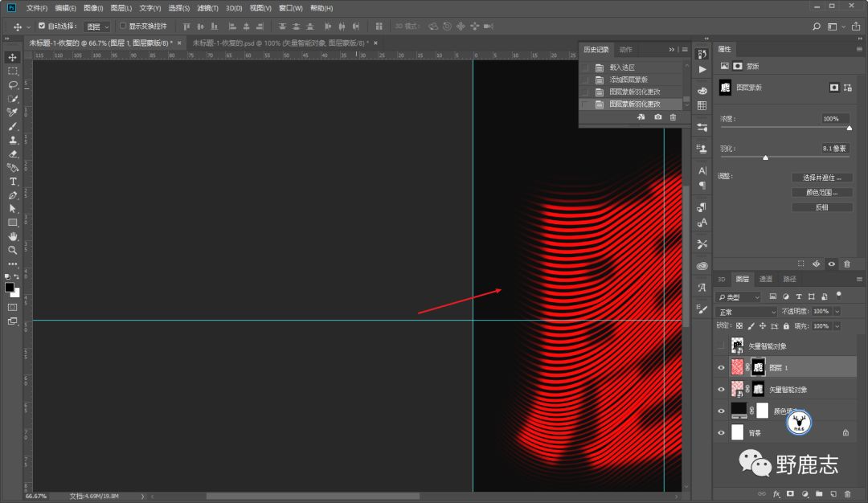Image resolution: width=868 pixels, height=503 pixels.
Task: Open the 正常 blend mode dropdown
Action: pyautogui.click(x=747, y=312)
